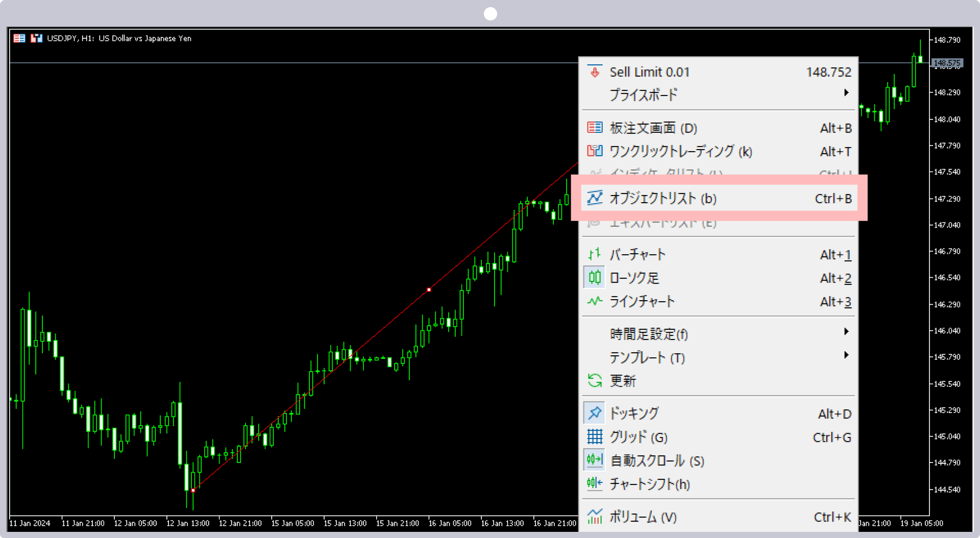The width and height of the screenshot is (980, 538).
Task: Toggle チャートシフト(h)
Action: (x=719, y=484)
